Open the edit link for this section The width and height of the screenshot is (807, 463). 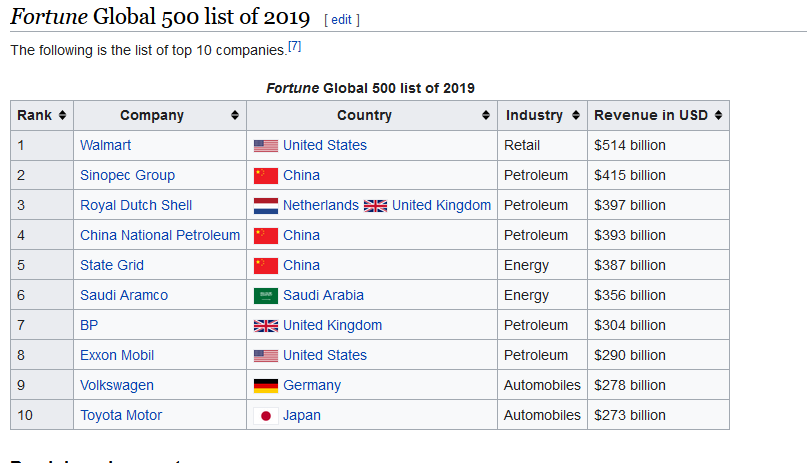[x=341, y=20]
